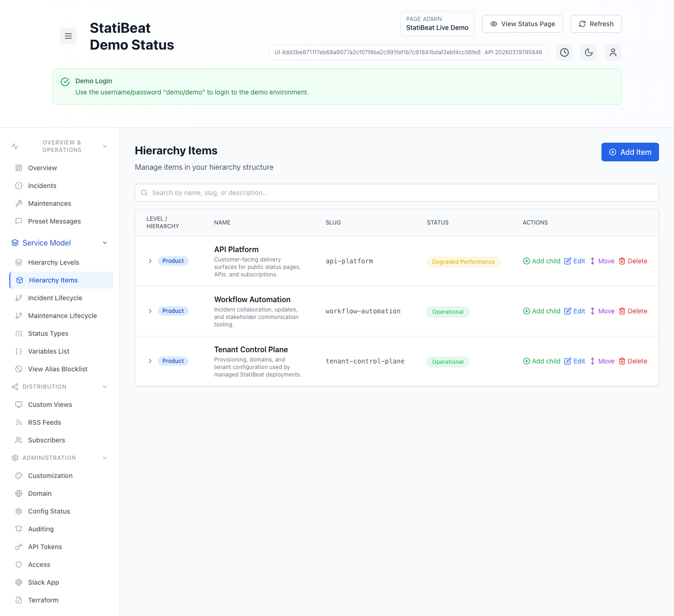
Task: Expand the API Platform hierarchy row
Action: (150, 261)
